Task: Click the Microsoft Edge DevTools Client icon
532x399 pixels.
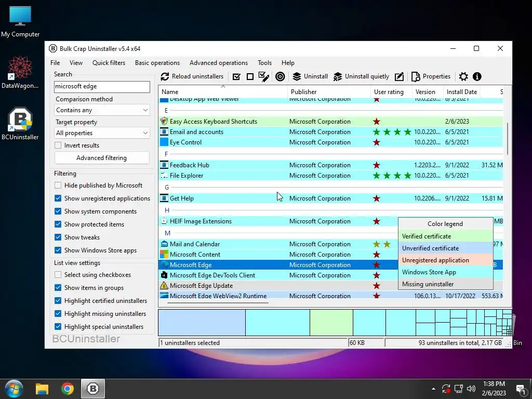Action: (x=164, y=275)
